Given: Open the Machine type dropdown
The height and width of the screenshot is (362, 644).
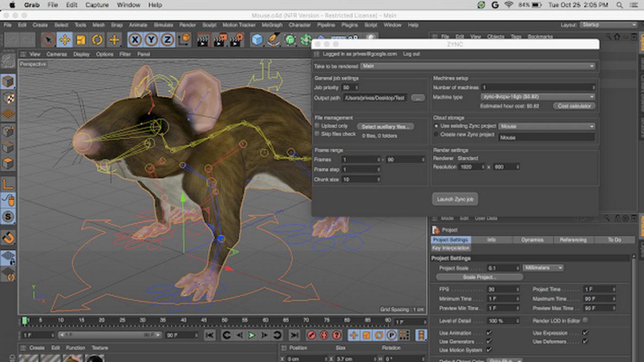Looking at the screenshot, I should coord(538,97).
